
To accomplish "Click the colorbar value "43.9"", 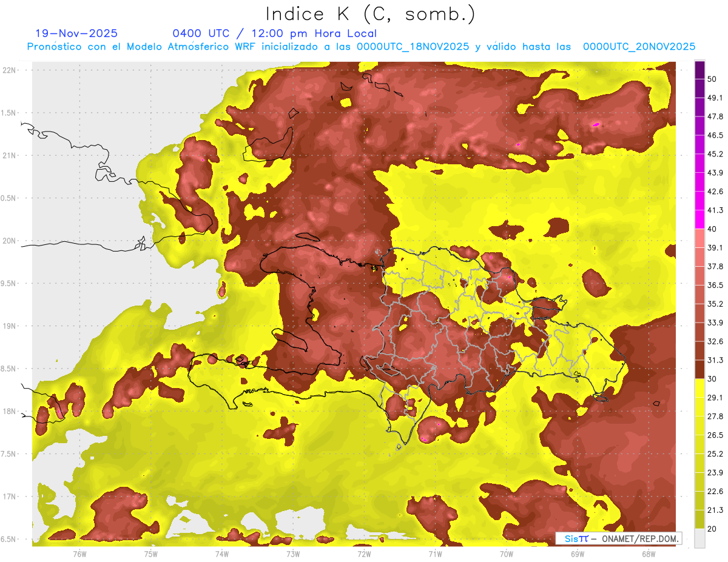I will (715, 173).
